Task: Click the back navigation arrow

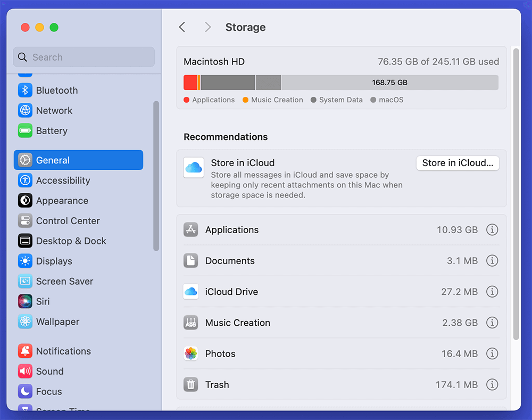Action: tap(182, 27)
